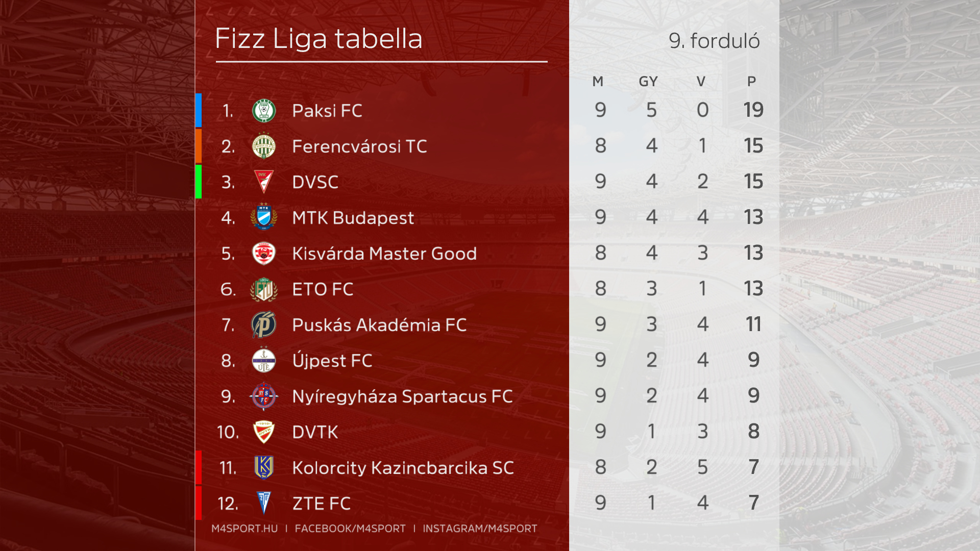Select the DVTK club logo

tap(264, 432)
